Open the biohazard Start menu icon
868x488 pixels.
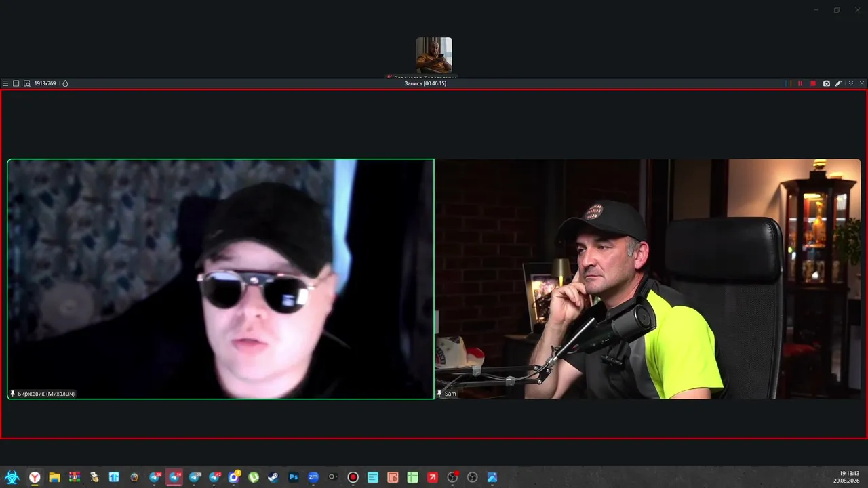tap(12, 477)
